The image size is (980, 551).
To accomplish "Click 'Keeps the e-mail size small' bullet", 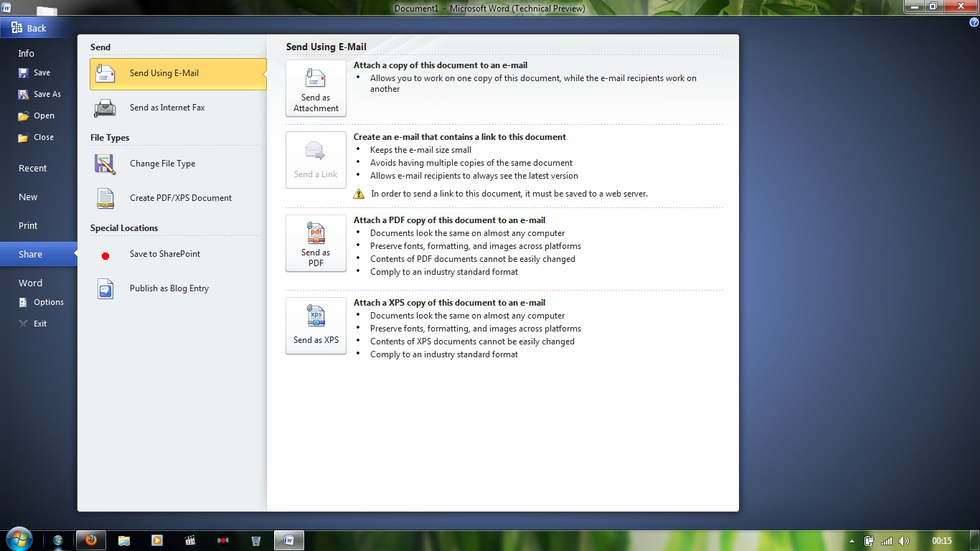I will point(420,150).
